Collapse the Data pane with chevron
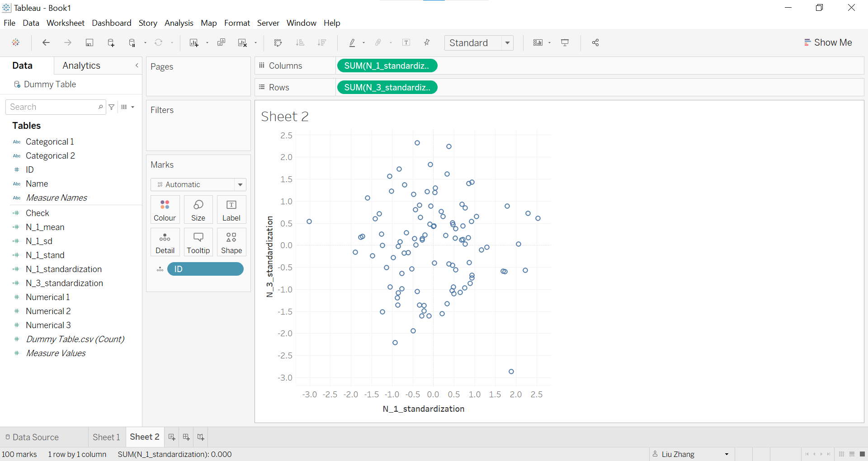Viewport: 868px width, 461px height. click(137, 66)
